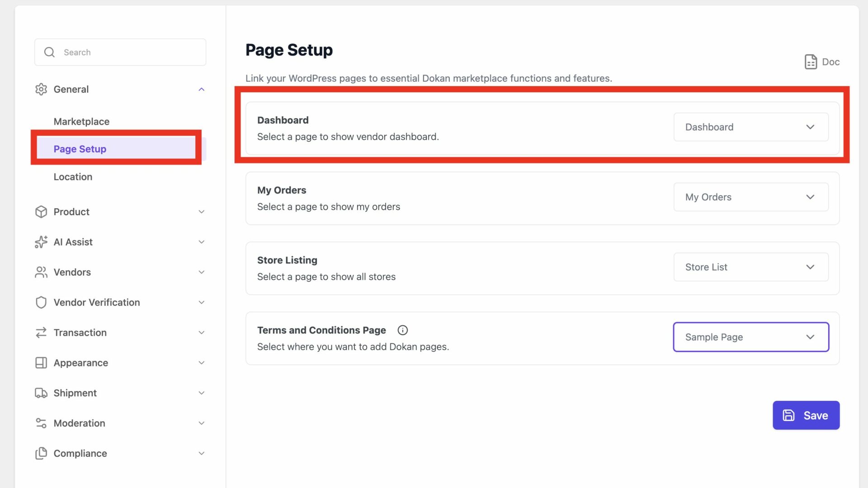Switch to the Marketplace settings item
This screenshot has width=868, height=488.
(x=81, y=121)
